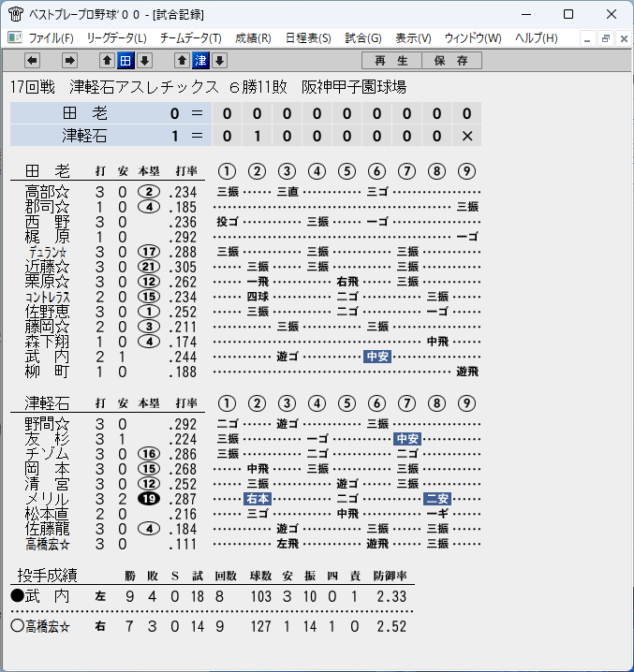Open the チームデータ(T) menu
The width and height of the screenshot is (634, 672).
click(x=191, y=38)
